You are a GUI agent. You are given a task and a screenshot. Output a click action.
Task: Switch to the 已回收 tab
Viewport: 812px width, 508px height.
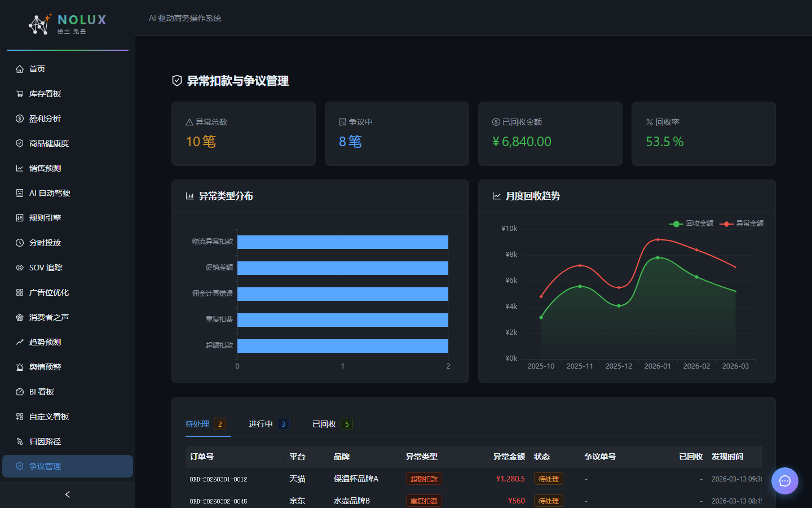click(333, 424)
